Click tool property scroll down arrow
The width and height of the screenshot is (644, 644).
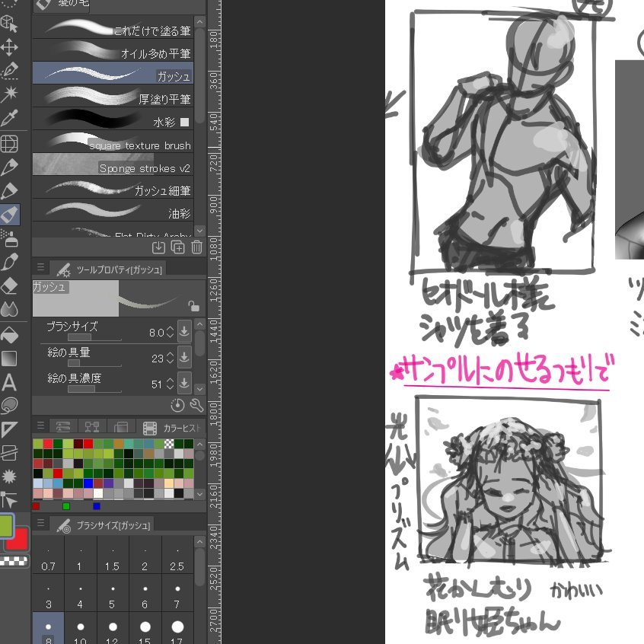199,387
